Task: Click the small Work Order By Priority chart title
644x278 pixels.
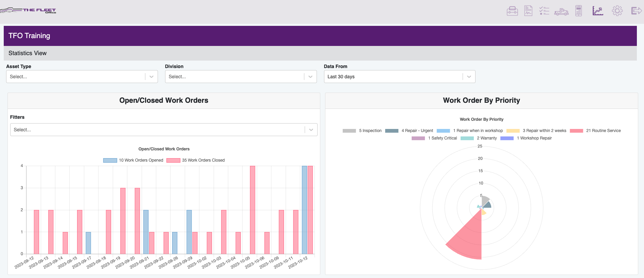Action: pyautogui.click(x=482, y=119)
